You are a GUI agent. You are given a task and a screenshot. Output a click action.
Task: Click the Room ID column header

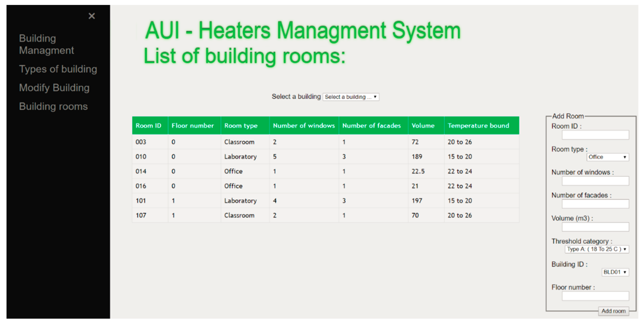pyautogui.click(x=148, y=126)
